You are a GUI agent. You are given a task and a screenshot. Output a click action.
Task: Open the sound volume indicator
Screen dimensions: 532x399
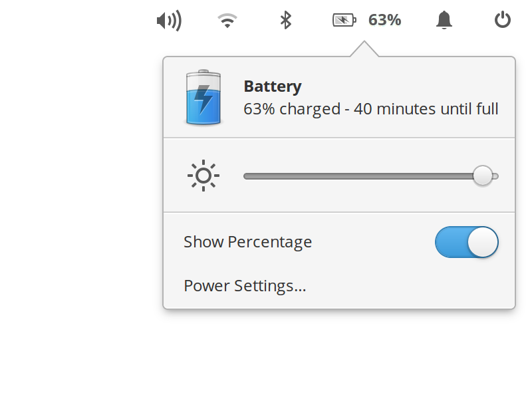click(169, 21)
